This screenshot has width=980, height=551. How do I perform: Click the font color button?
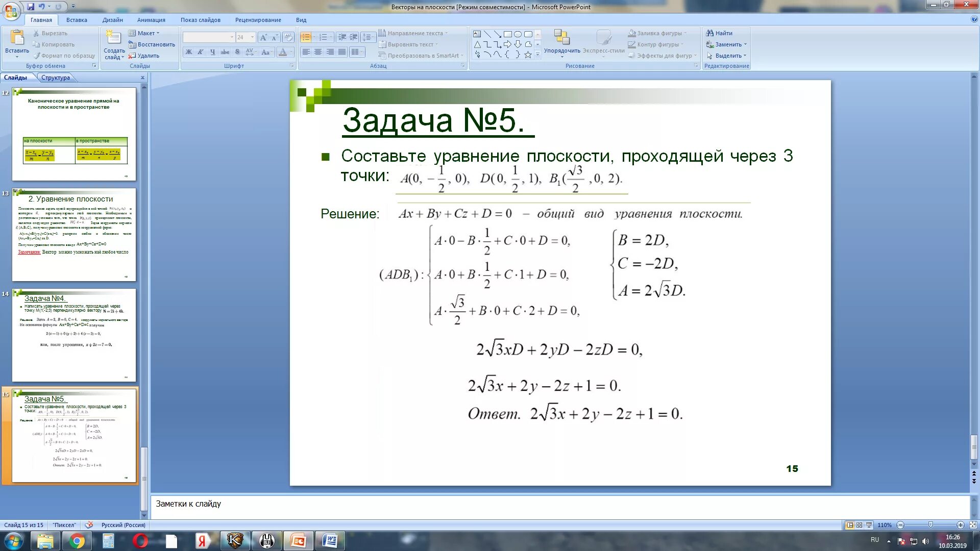[283, 52]
